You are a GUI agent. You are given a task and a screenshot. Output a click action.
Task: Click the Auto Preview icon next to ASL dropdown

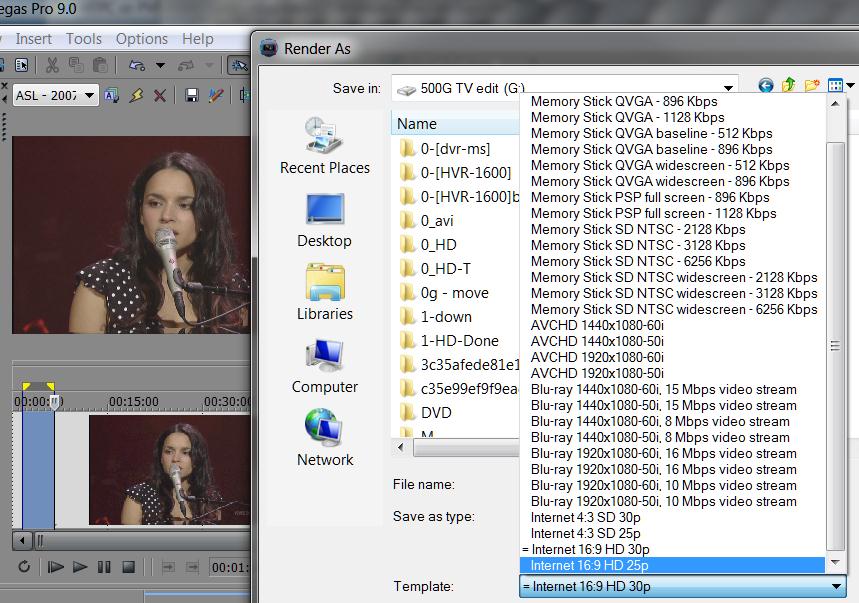point(112,96)
